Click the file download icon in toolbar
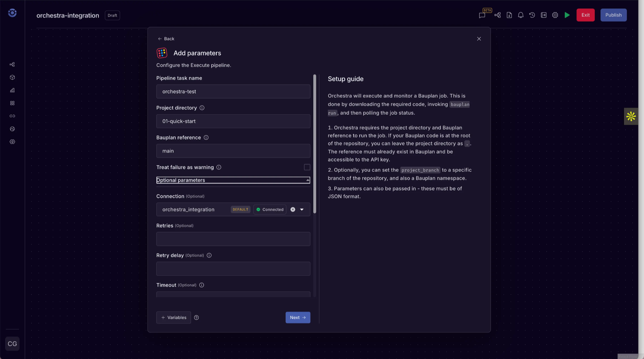This screenshot has height=359, width=644. [x=509, y=15]
